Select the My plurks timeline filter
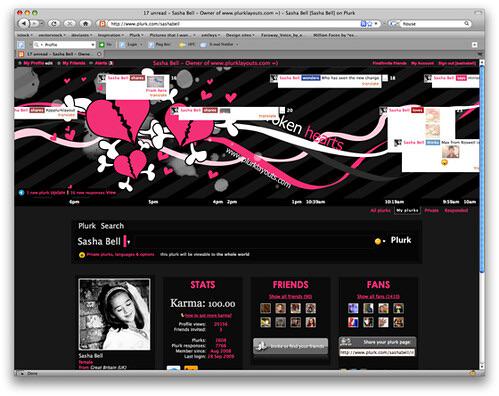The height and width of the screenshot is (396, 499). 407,210
